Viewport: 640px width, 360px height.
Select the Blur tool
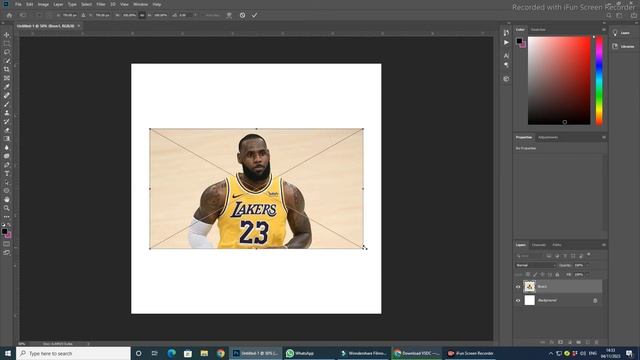tap(7, 147)
